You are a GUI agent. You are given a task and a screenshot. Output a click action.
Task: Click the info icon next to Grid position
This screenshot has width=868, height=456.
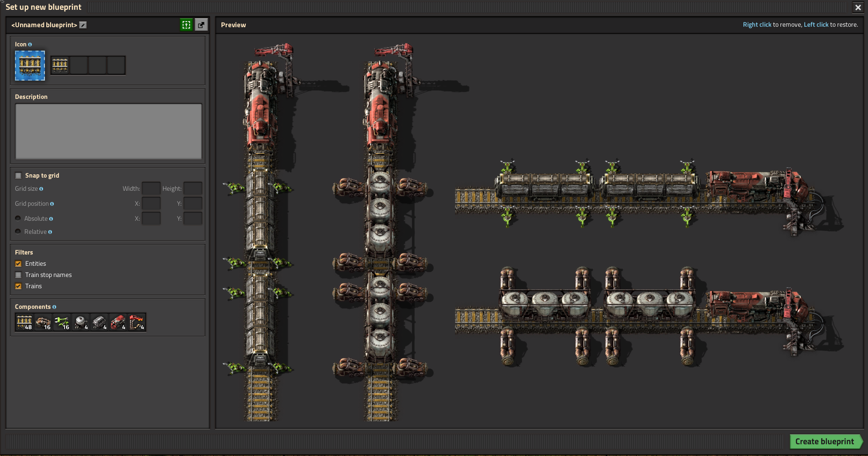click(x=52, y=204)
